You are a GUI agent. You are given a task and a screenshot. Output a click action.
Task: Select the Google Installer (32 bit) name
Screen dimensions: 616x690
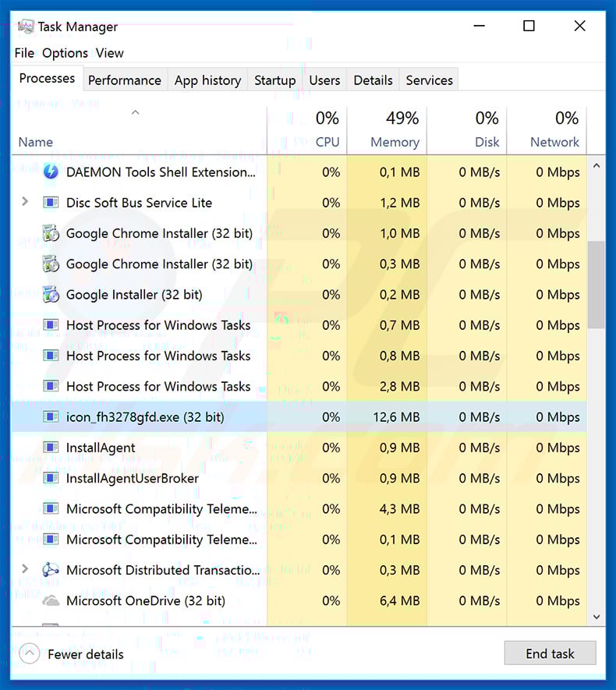tap(134, 295)
